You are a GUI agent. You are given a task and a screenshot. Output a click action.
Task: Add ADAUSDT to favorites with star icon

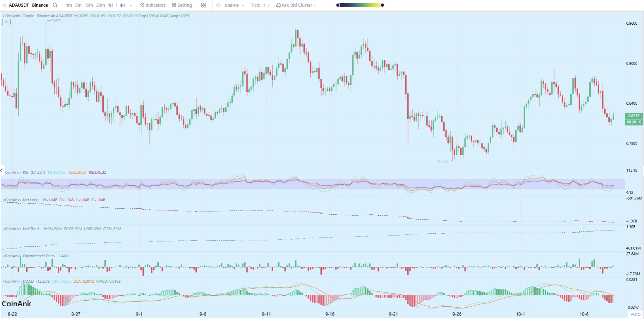coord(4,5)
